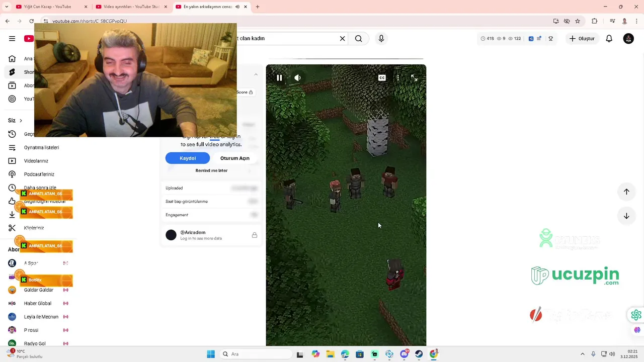Click the Subscriptions icon in sidebar
Screen dimensions: 644x362
(12, 85)
